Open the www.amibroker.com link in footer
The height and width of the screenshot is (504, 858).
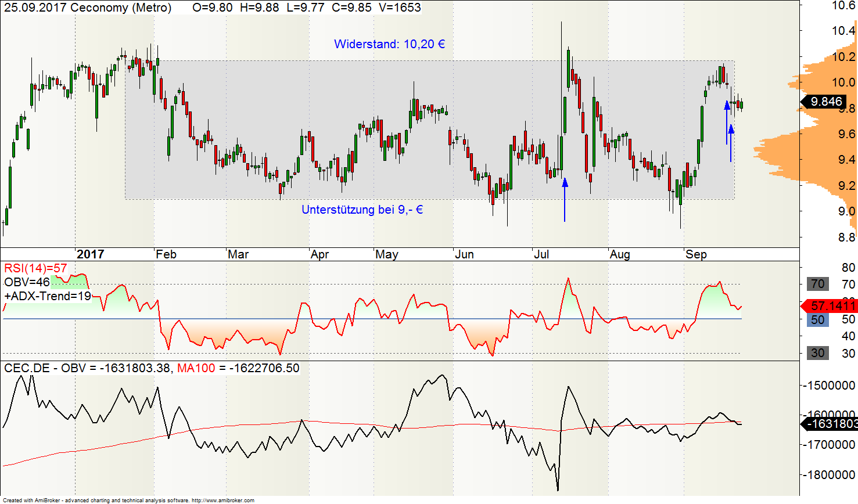pos(223,501)
